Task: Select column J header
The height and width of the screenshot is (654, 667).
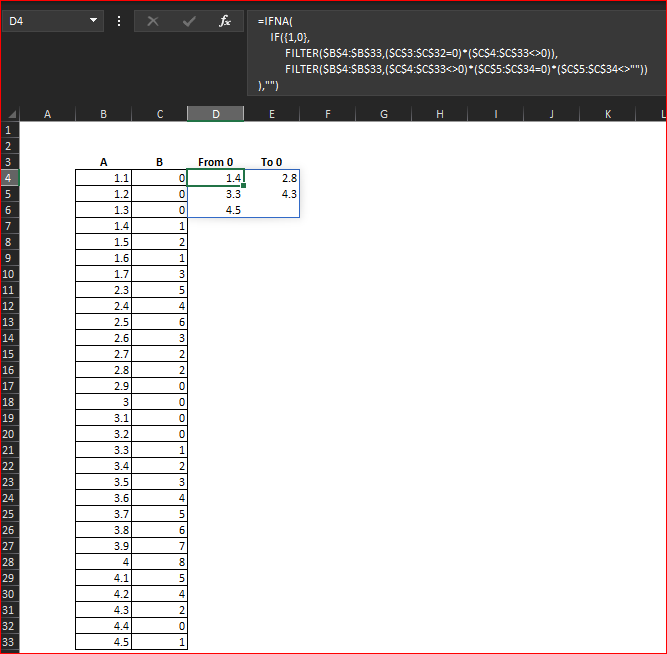Action: 552,114
